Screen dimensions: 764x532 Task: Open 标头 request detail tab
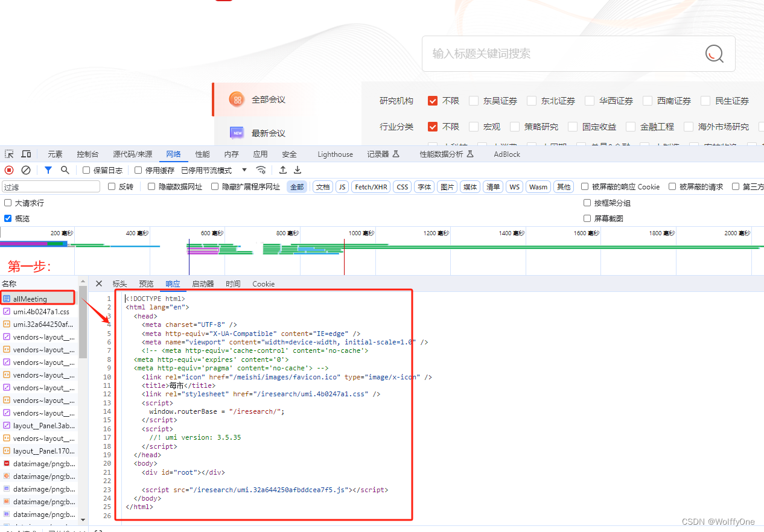point(119,284)
